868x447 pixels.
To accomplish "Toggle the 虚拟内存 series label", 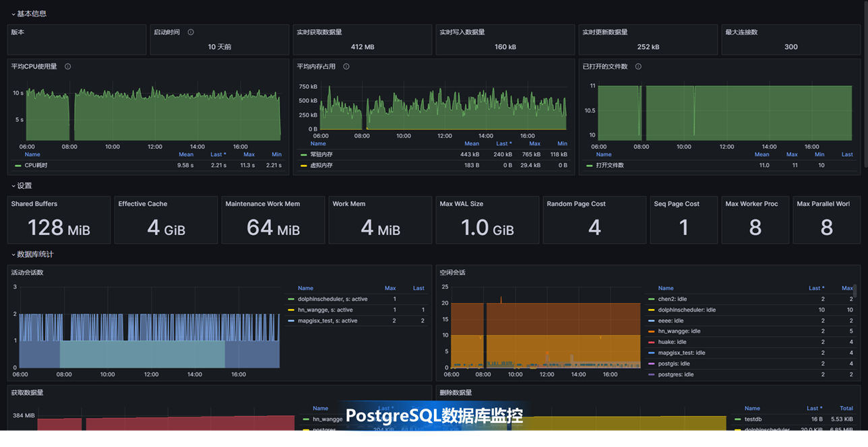I will [x=321, y=165].
